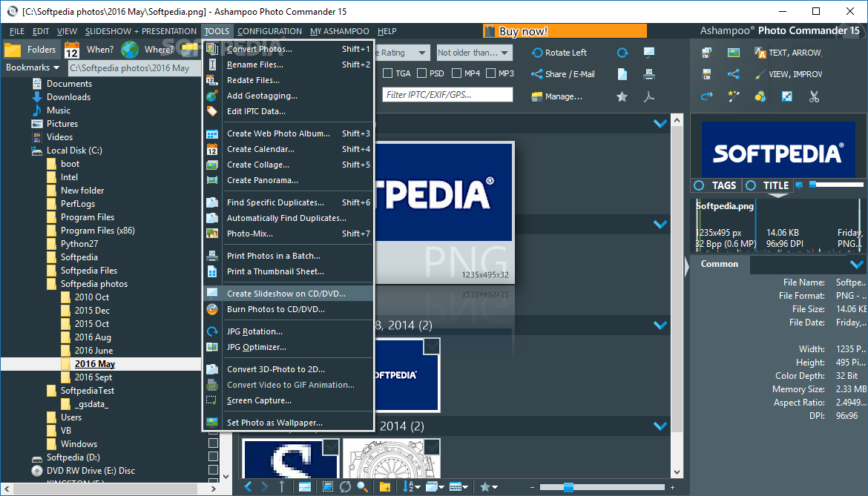This screenshot has height=496, width=868.
Task: Click the Filter IPTC/EXIF/GPS input field
Action: 447,95
